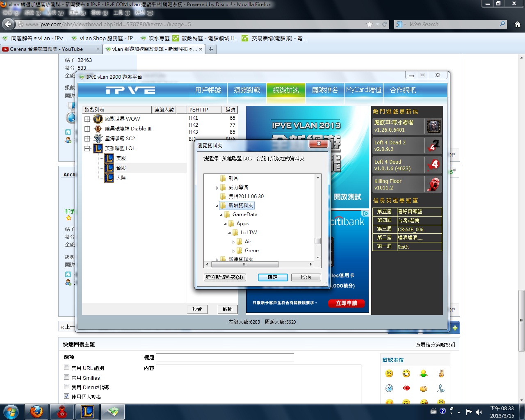
Task: Expand the 魔獸世界 WOW tree node
Action: 87,119
